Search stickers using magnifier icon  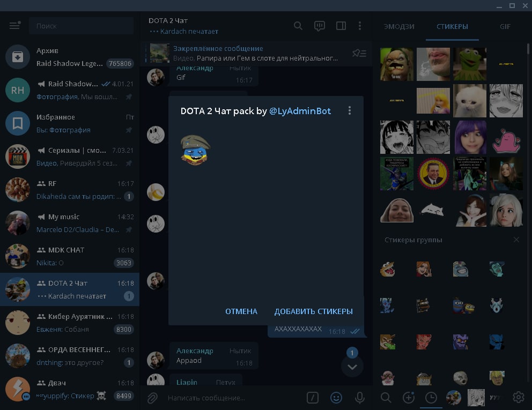pyautogui.click(x=386, y=398)
